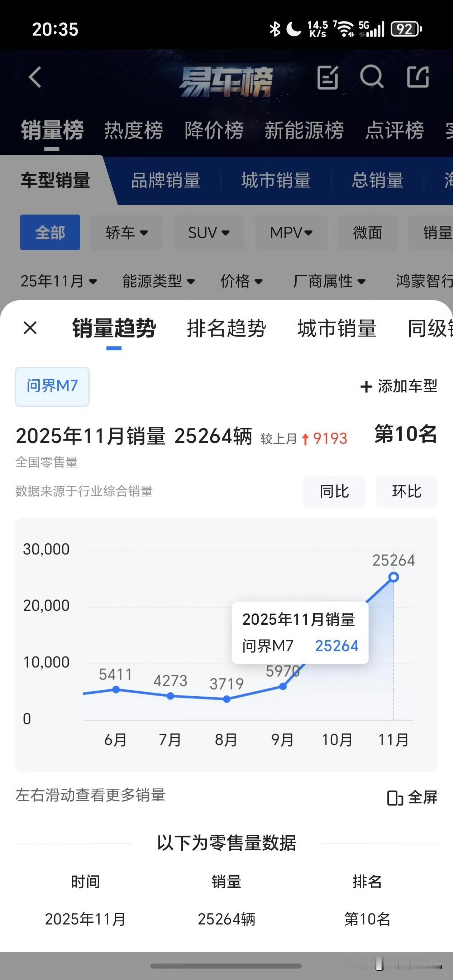Tap the 时间 column header
The height and width of the screenshot is (980, 453).
tap(86, 882)
